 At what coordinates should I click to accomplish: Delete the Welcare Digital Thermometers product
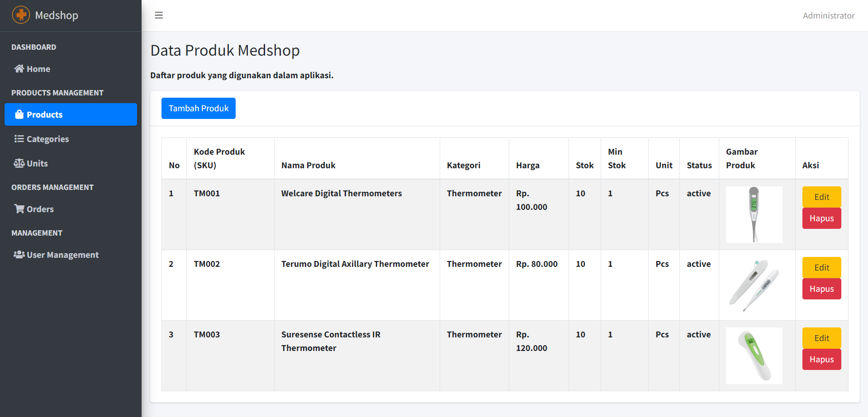coord(821,218)
